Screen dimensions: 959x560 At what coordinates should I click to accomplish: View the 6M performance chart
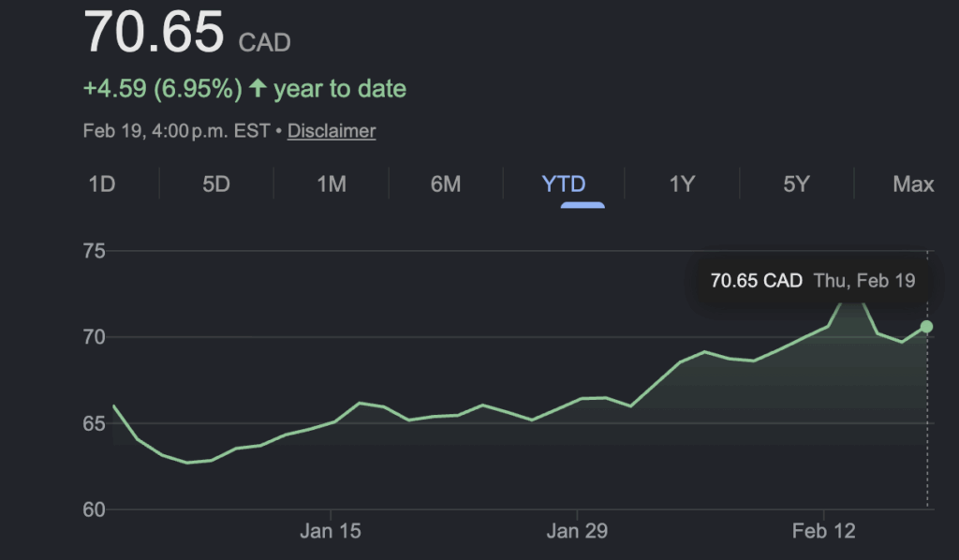coord(443,184)
